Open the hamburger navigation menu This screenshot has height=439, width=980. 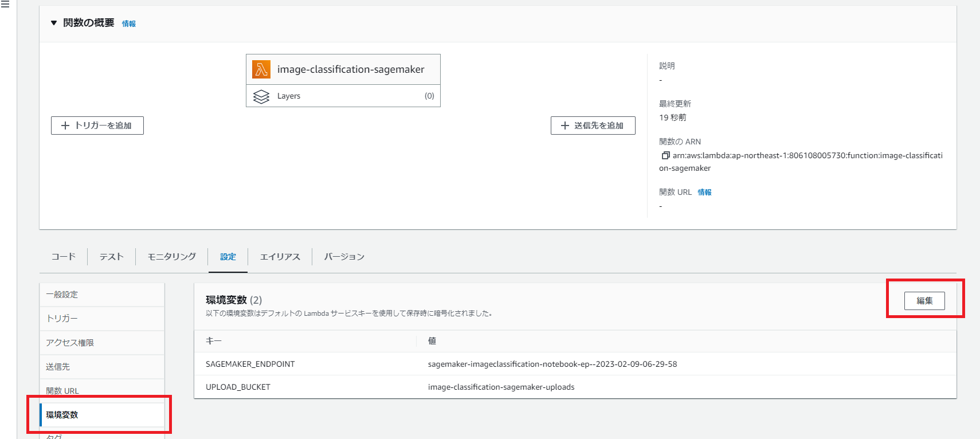click(5, 4)
